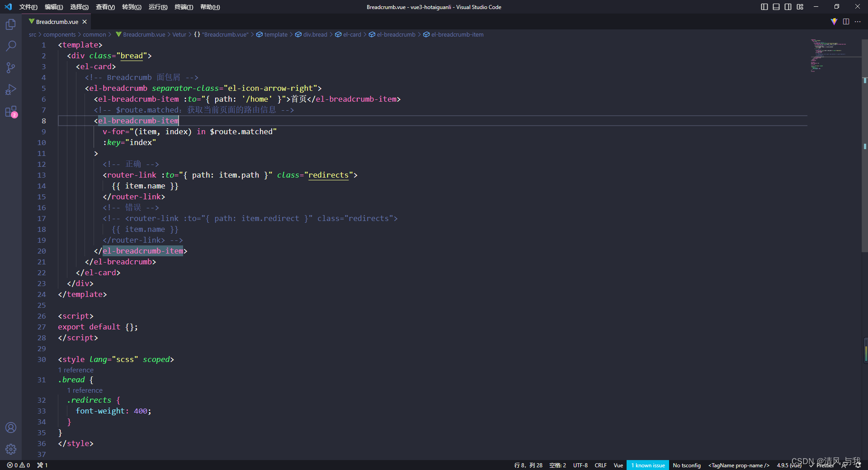Click the redirects class name on line 13
Screen dimensions: 868x470
pos(329,175)
